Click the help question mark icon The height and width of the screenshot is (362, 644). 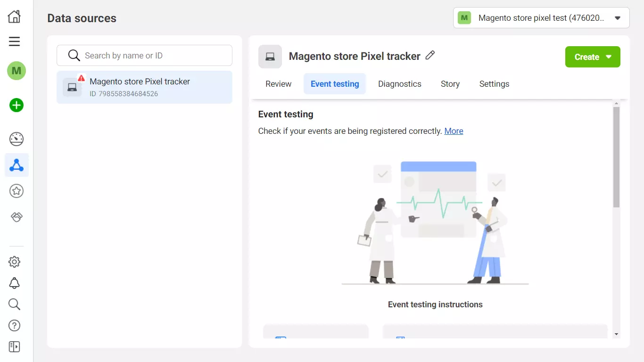coord(15,325)
